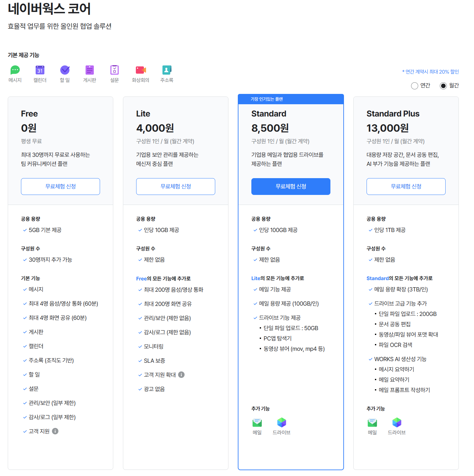The image size is (474, 476).
Task: Click the 게시판 board icon
Action: [x=90, y=70]
